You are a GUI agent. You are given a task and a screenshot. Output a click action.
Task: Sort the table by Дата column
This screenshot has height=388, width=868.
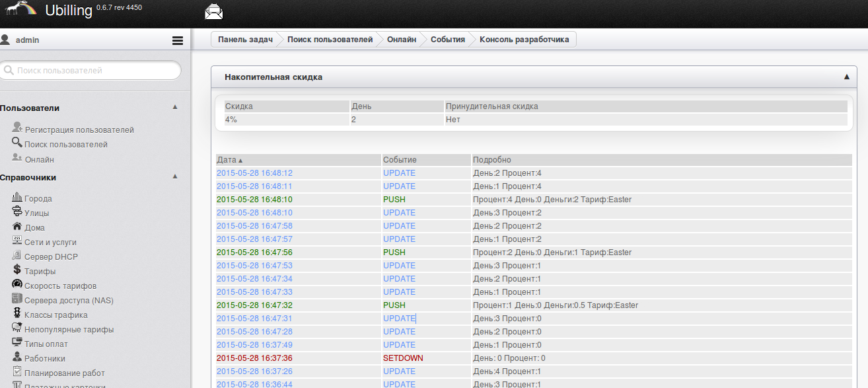[x=229, y=160]
